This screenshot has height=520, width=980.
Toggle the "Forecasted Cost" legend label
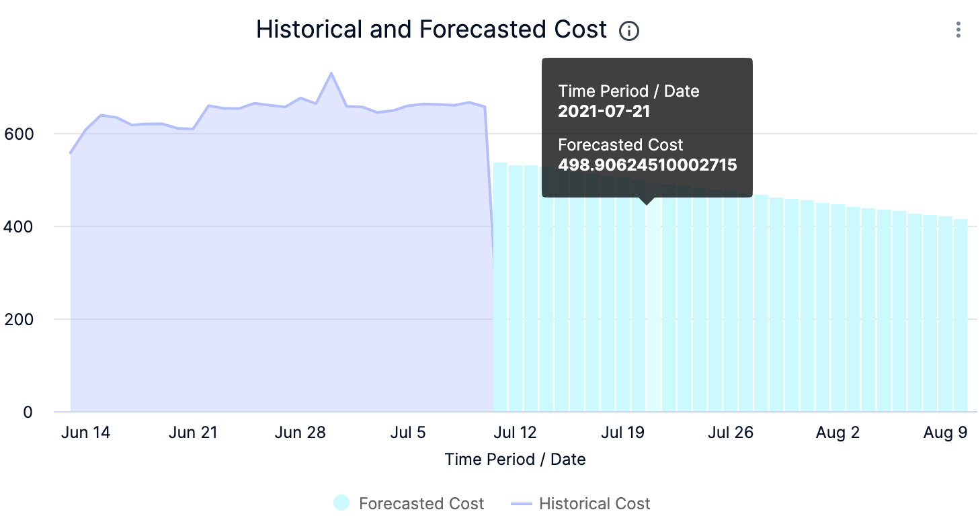pyautogui.click(x=421, y=504)
